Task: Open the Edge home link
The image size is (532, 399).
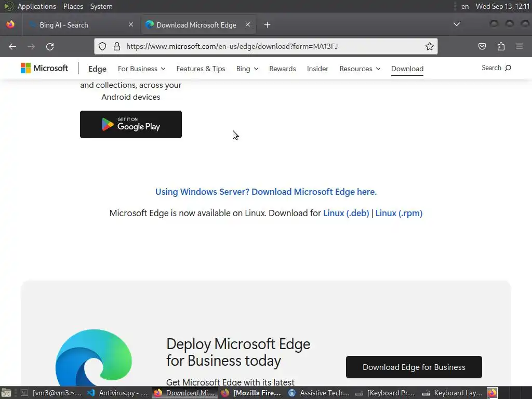Action: click(x=97, y=69)
